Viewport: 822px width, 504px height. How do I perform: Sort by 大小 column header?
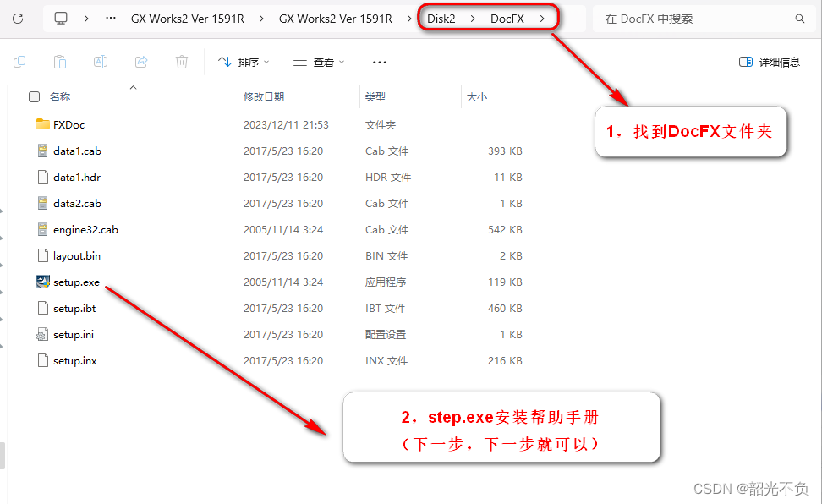tap(476, 97)
